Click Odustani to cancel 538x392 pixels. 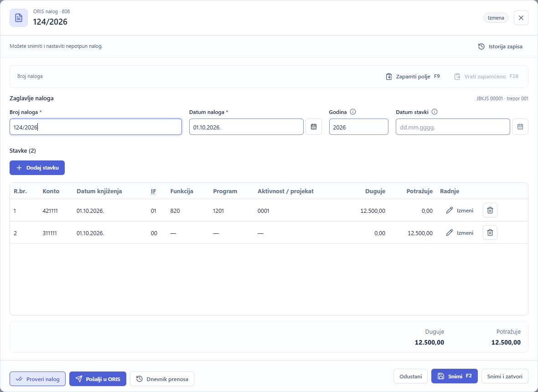point(411,376)
